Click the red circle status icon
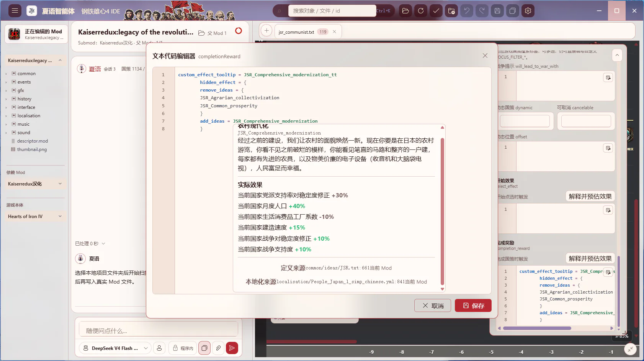 (239, 31)
